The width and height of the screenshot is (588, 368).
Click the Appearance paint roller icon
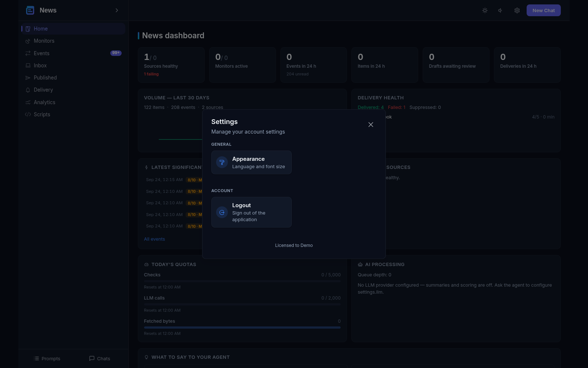coord(222,162)
